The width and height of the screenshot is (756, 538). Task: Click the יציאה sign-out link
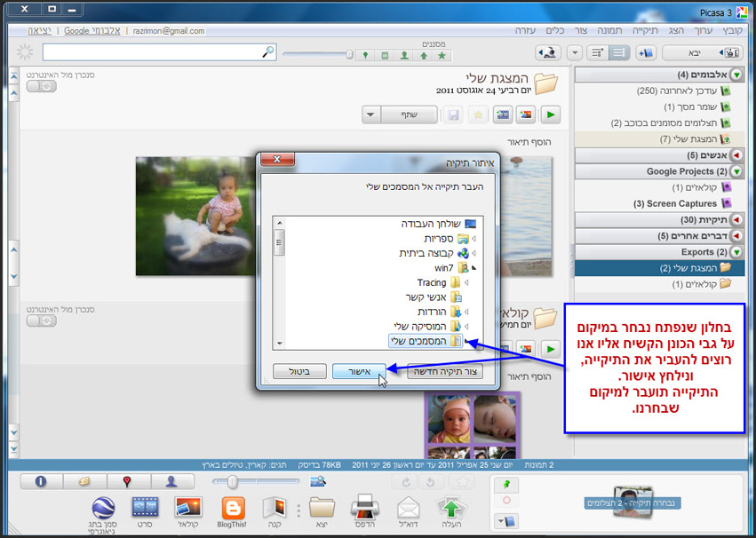39,31
